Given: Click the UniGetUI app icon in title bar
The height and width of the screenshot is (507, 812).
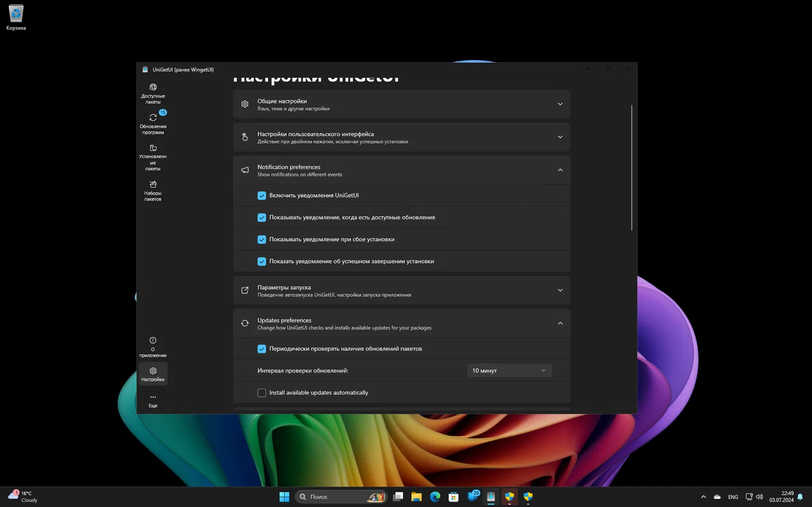Looking at the screenshot, I should pyautogui.click(x=145, y=69).
